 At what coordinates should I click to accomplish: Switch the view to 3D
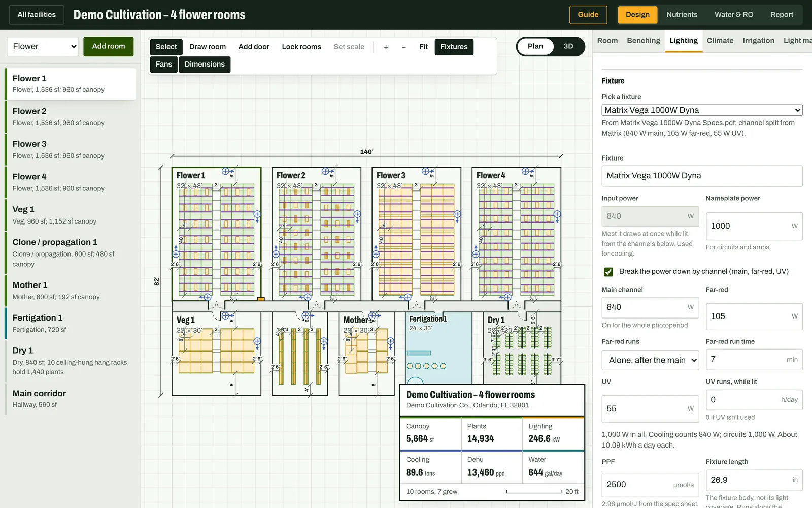pos(568,46)
